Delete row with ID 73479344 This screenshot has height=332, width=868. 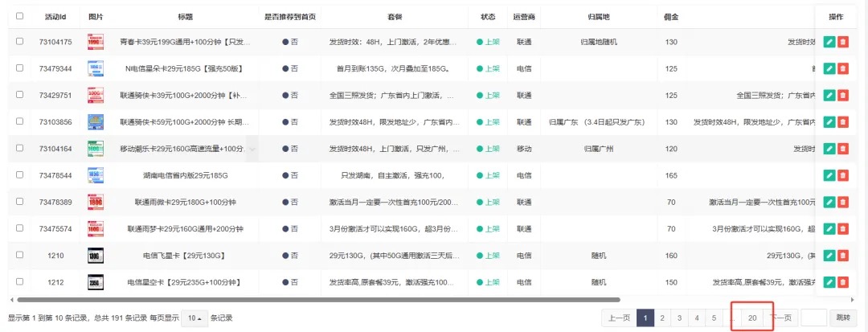842,68
